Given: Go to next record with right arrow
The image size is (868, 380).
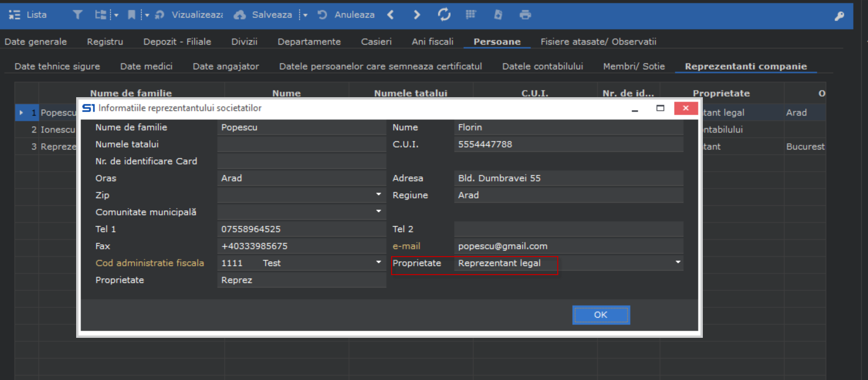Looking at the screenshot, I should click(x=417, y=15).
